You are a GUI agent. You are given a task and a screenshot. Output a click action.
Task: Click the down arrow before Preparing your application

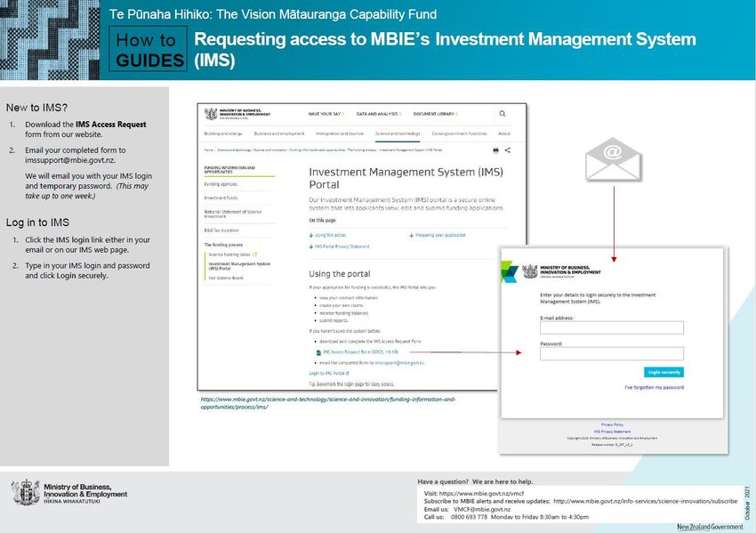coord(411,236)
